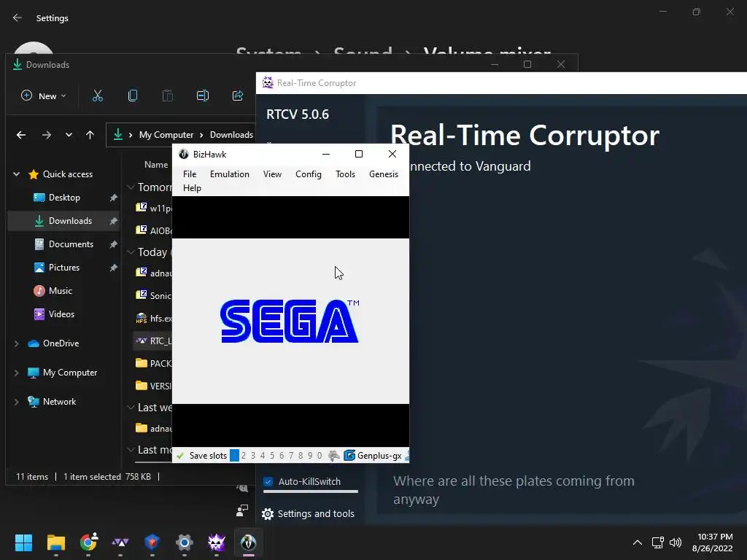Screen dimensions: 747x560
Task: Click the Cut icon in Downloads toolbar
Action: point(98,96)
